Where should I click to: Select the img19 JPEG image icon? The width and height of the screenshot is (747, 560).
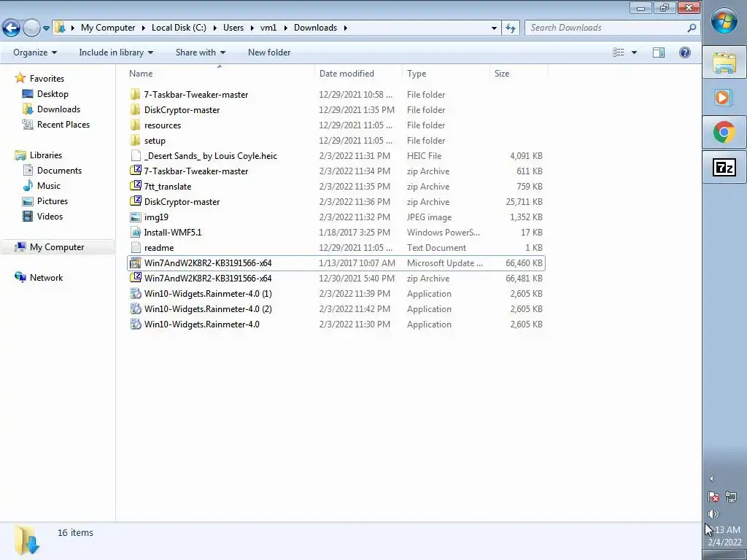point(135,217)
